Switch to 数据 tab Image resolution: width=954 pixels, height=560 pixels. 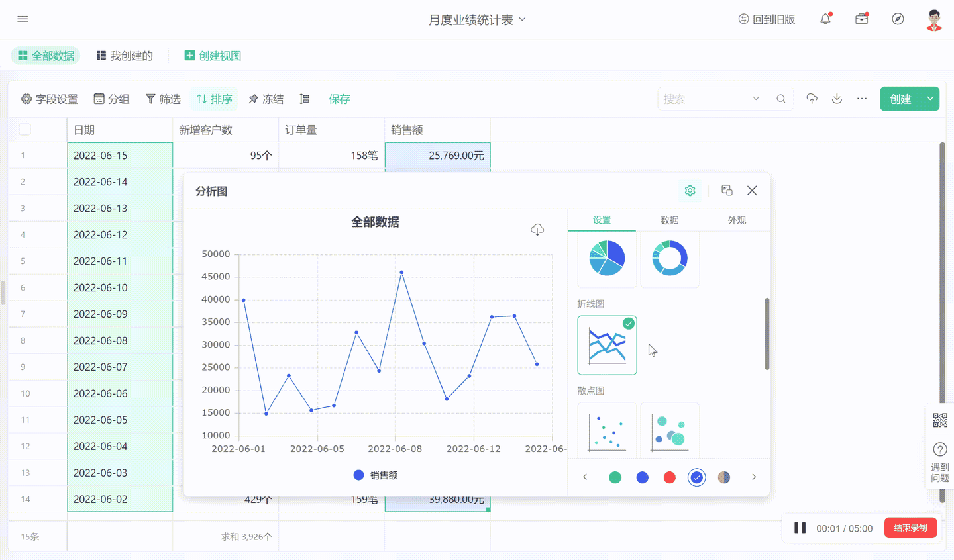[670, 220]
